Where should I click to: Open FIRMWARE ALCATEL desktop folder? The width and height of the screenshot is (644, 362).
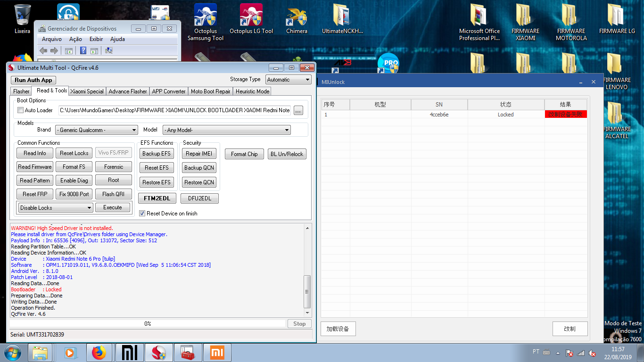tap(617, 120)
